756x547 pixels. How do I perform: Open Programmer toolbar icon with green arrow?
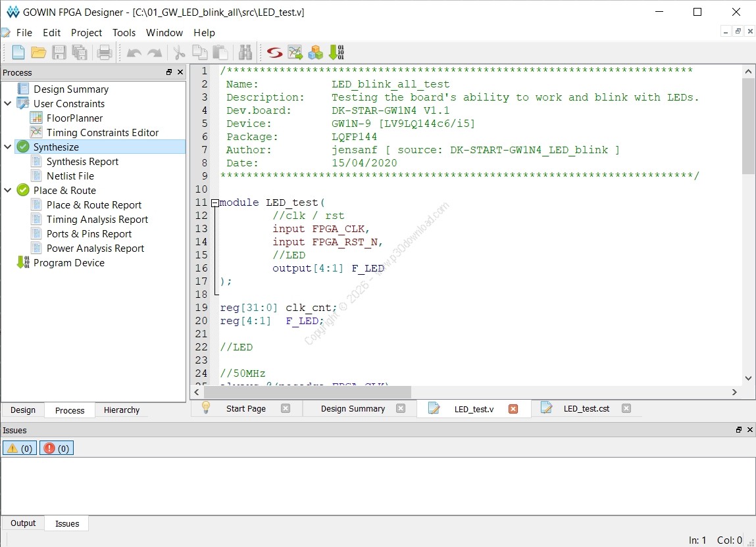(336, 52)
